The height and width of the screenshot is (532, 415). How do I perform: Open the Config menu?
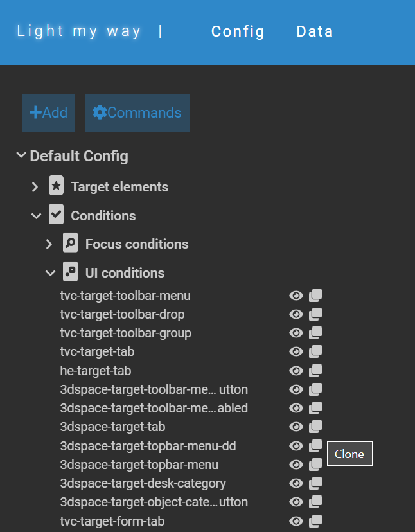(238, 32)
